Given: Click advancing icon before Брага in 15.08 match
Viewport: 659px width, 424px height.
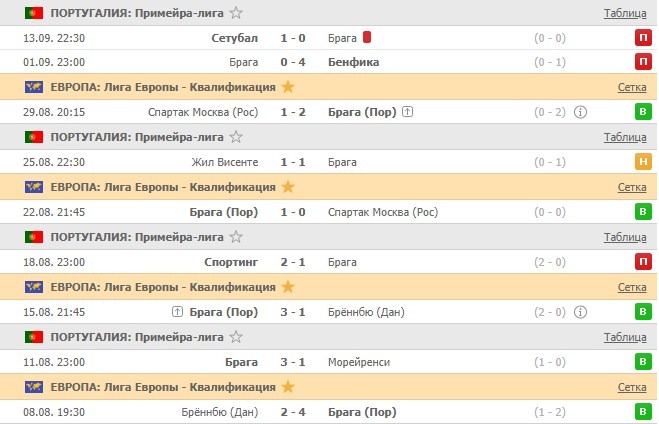Looking at the screenshot, I should click(177, 311).
